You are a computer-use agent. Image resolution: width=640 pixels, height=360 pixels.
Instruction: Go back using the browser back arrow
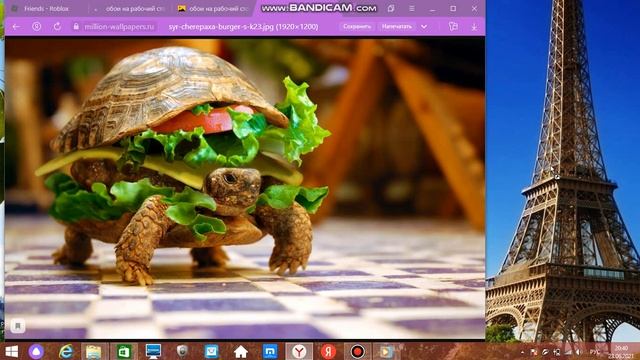point(16,27)
